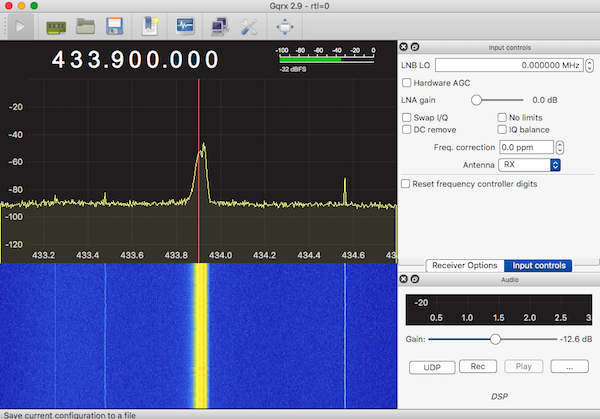The height and width of the screenshot is (419, 600).
Task: Click the yellow waterfall signal band
Action: (201, 336)
